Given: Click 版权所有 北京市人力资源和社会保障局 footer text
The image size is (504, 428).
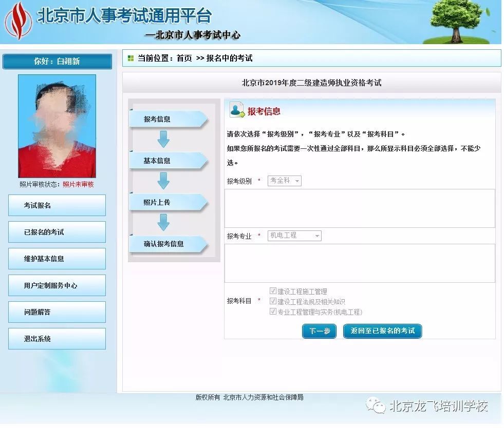Looking at the screenshot, I should (249, 397).
